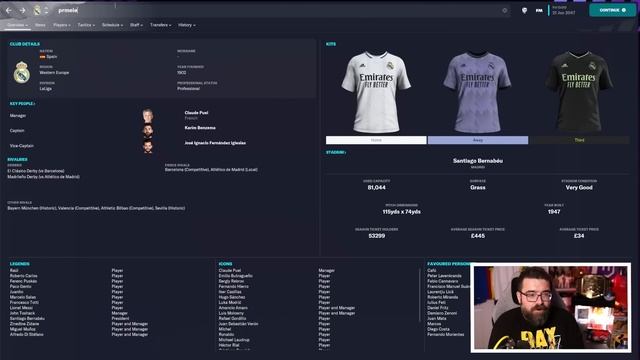The height and width of the screenshot is (360, 640).
Task: Select Juan Mata in Favoured Personnel
Action: pyautogui.click(x=437, y=318)
